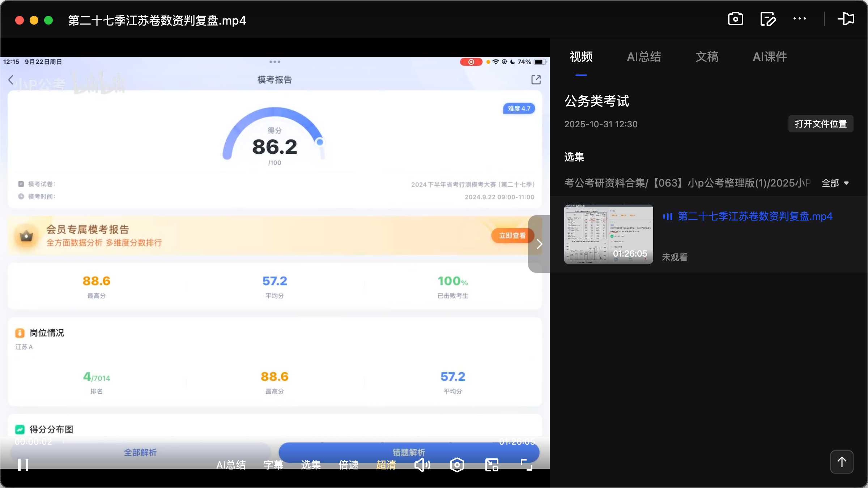Pin the player window with the pin icon
Viewport: 868px width, 488px height.
(x=846, y=19)
